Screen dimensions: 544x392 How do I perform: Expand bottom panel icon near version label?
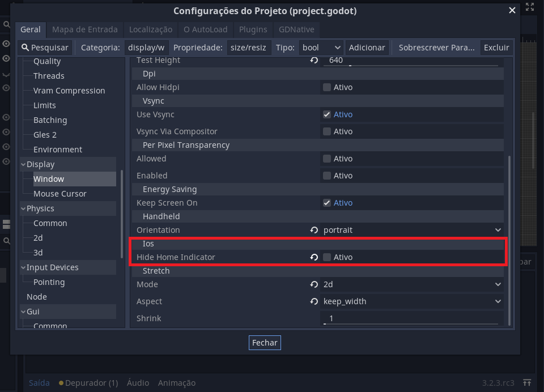click(527, 382)
